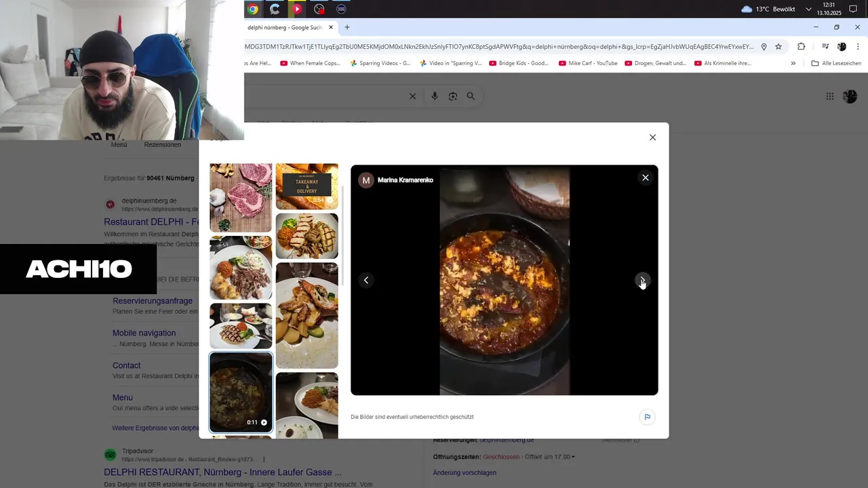Clear the Google search box
Viewport: 868px width, 488px height.
tap(412, 96)
